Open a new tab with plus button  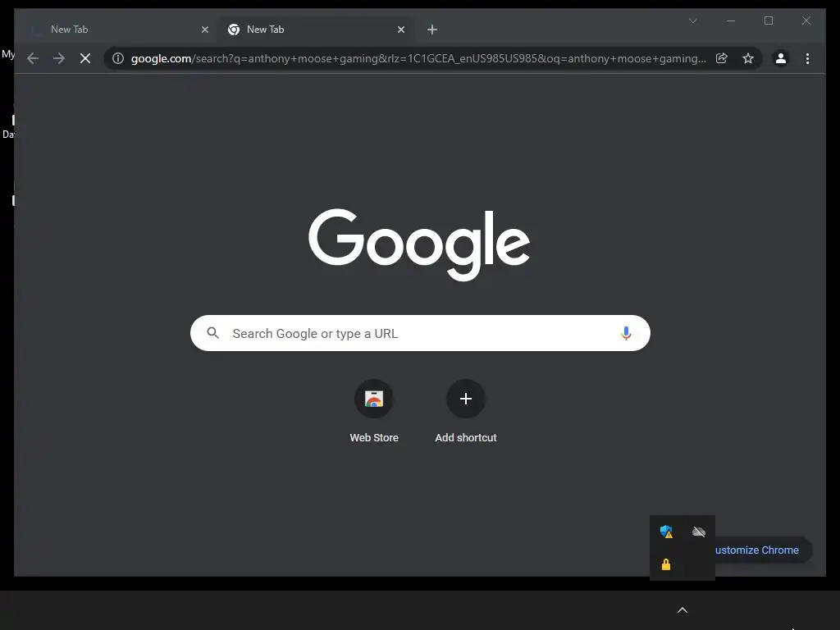coord(432,30)
